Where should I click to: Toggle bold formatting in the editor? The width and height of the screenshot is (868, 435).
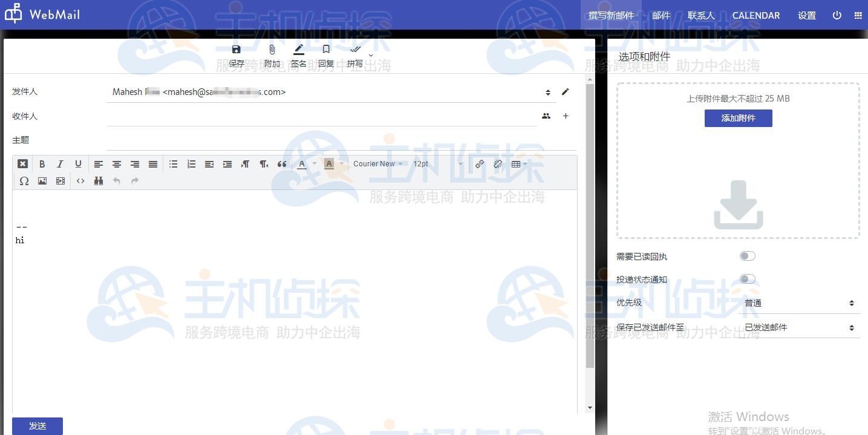coord(42,163)
